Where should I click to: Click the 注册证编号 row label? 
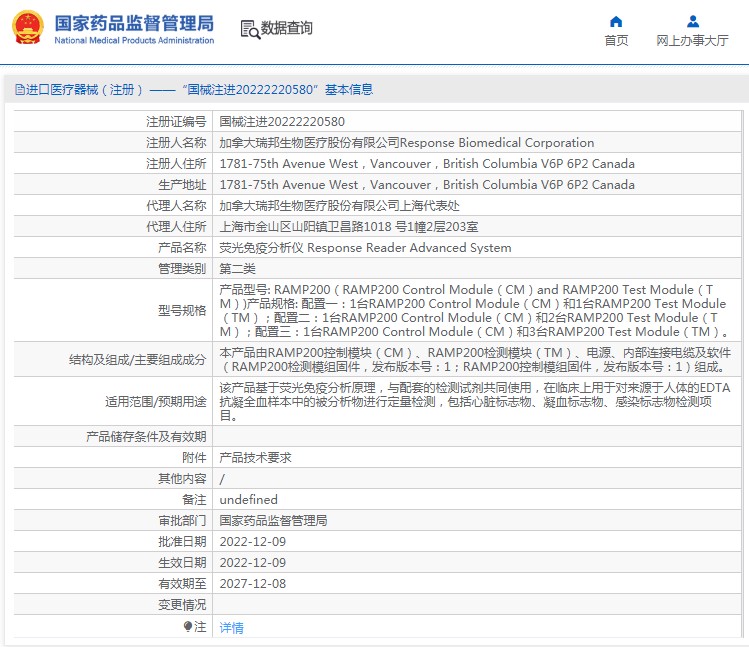pos(176,121)
